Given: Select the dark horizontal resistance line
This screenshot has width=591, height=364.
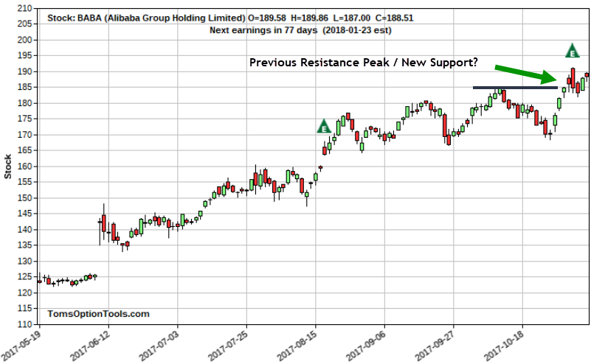Looking at the screenshot, I should (x=514, y=88).
